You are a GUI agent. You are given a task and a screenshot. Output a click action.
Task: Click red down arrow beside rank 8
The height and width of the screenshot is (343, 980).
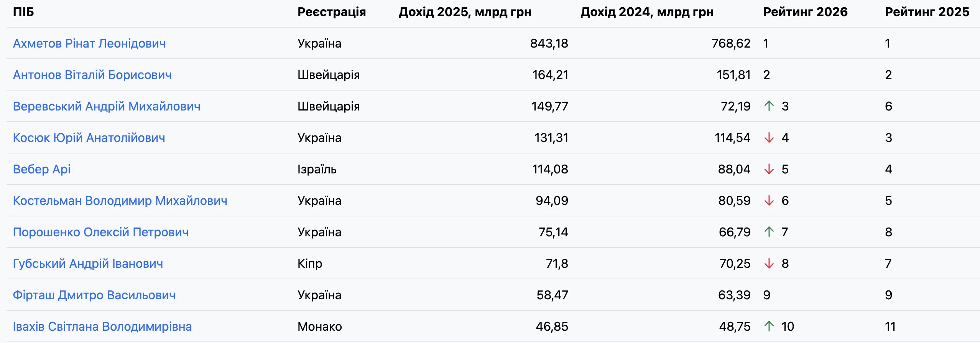coord(769,263)
